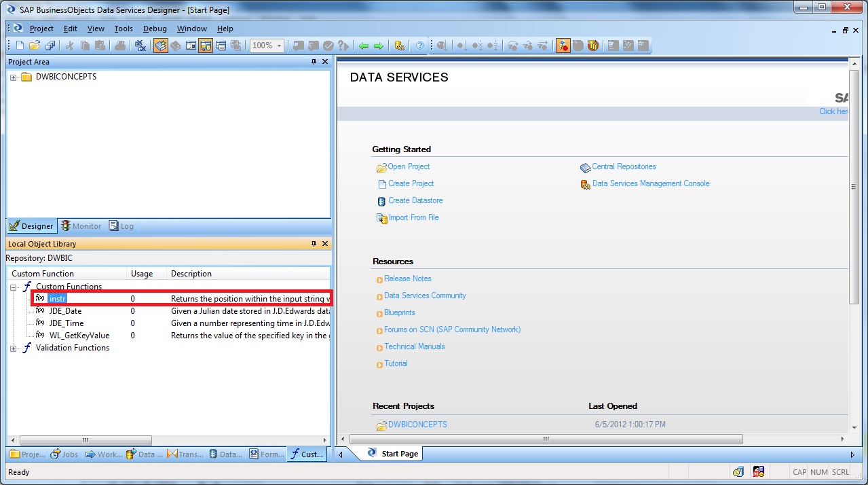Switch to the Jobs library tab
This screenshot has height=485, width=868.
click(65, 454)
